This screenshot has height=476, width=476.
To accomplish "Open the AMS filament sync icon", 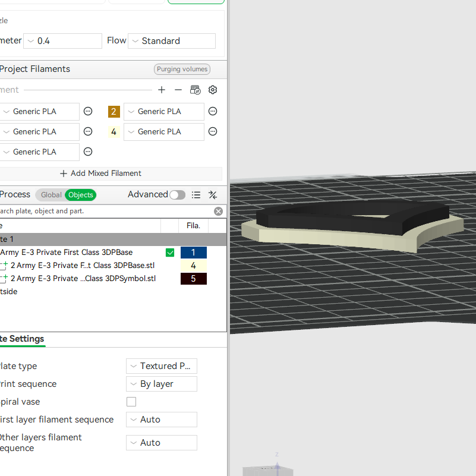I will point(195,90).
